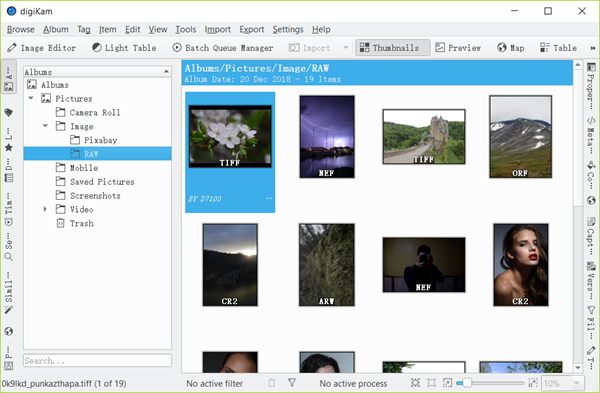
Task: Open the Tools menu
Action: tap(186, 29)
